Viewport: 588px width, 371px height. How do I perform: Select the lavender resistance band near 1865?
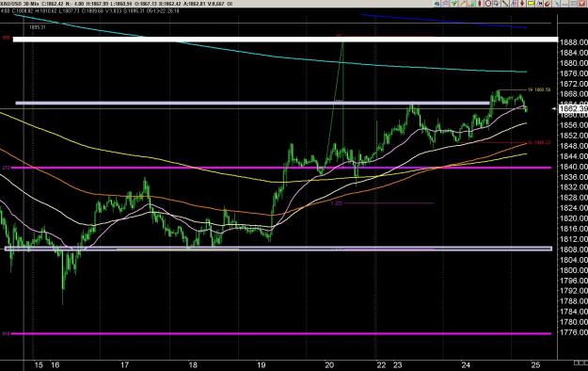pos(252,103)
